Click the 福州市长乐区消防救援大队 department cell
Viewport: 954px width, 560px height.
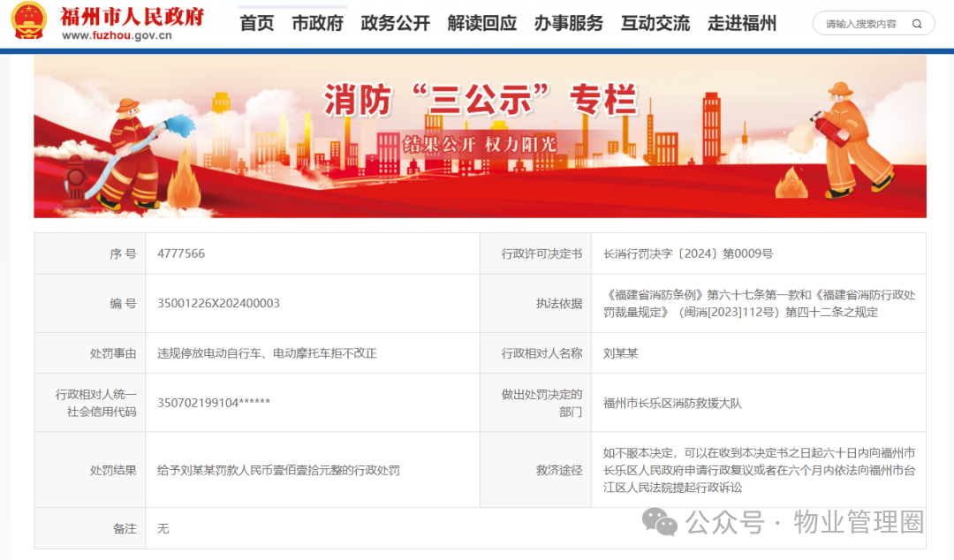pos(672,403)
